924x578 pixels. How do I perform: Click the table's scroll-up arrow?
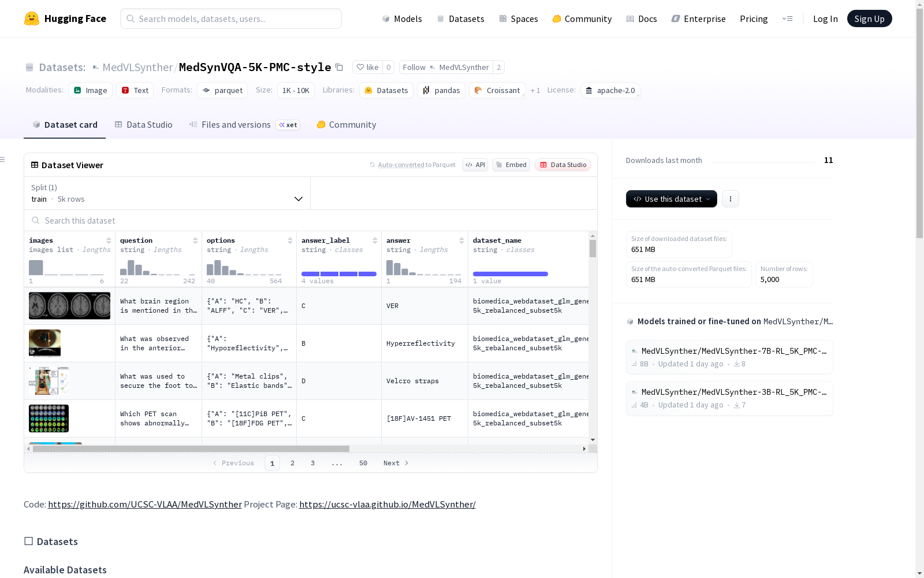[x=593, y=236]
